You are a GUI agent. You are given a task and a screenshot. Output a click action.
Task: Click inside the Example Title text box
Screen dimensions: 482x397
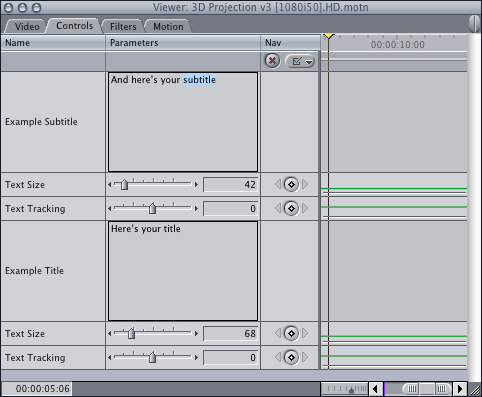183,271
